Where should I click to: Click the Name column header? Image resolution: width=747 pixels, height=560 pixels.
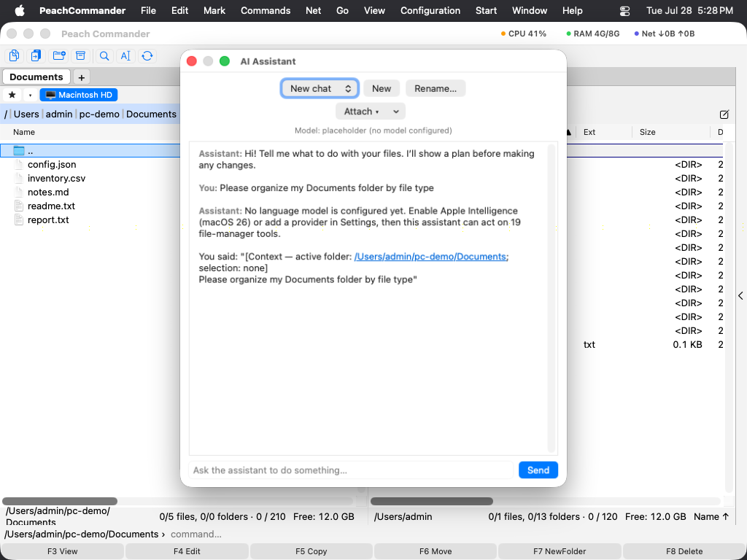point(24,132)
